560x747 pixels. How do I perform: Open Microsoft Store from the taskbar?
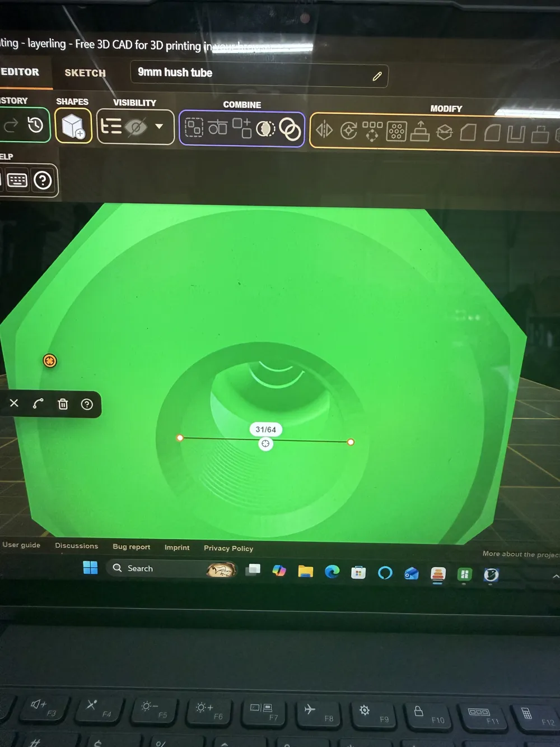tap(358, 572)
